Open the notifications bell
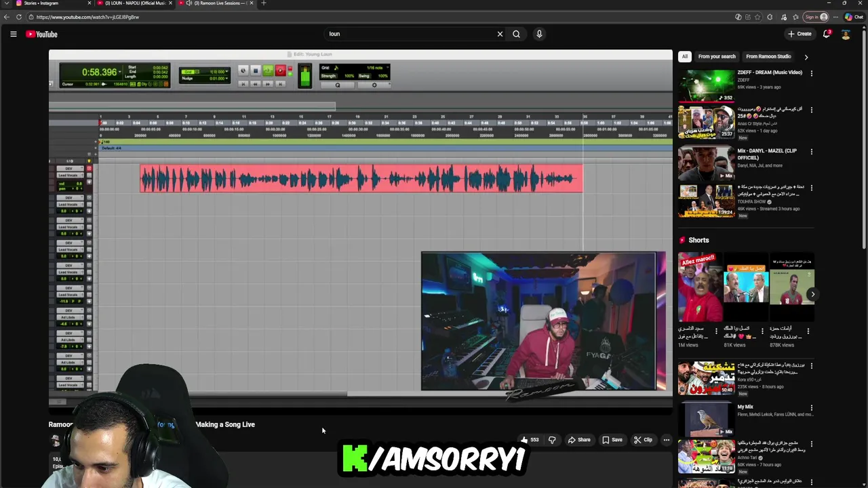Viewport: 868px width, 488px height. pos(827,34)
